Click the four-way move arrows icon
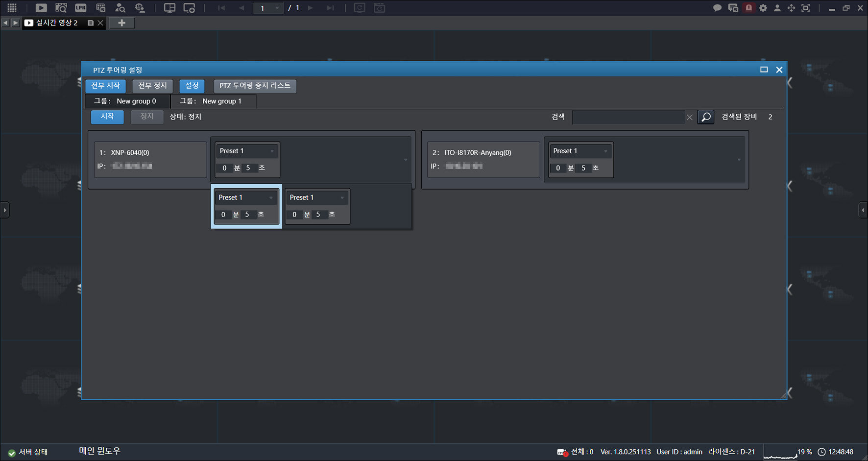This screenshot has width=868, height=461. 791,8
